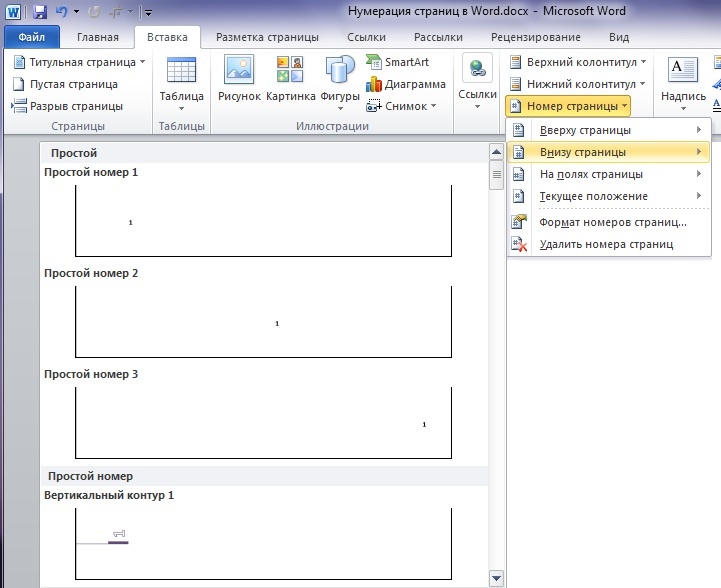Select Внизу страницы menu item

[609, 152]
